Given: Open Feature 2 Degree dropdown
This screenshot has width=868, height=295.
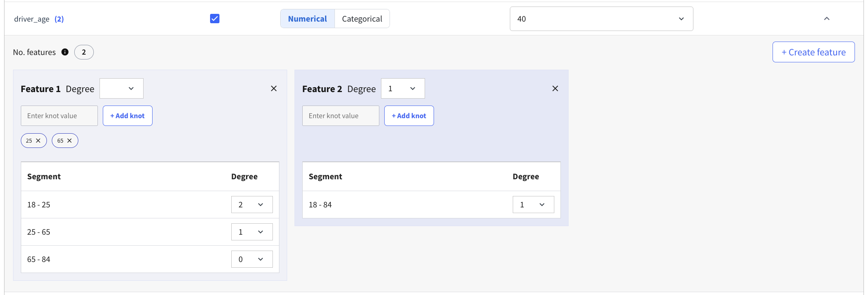Looking at the screenshot, I should [x=403, y=88].
